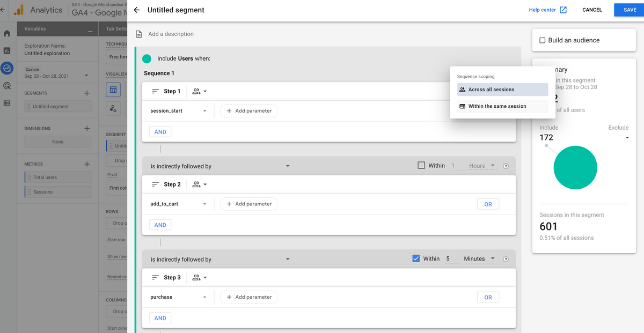Click the note icon beside Add a description
The image size is (644, 333).
[139, 34]
